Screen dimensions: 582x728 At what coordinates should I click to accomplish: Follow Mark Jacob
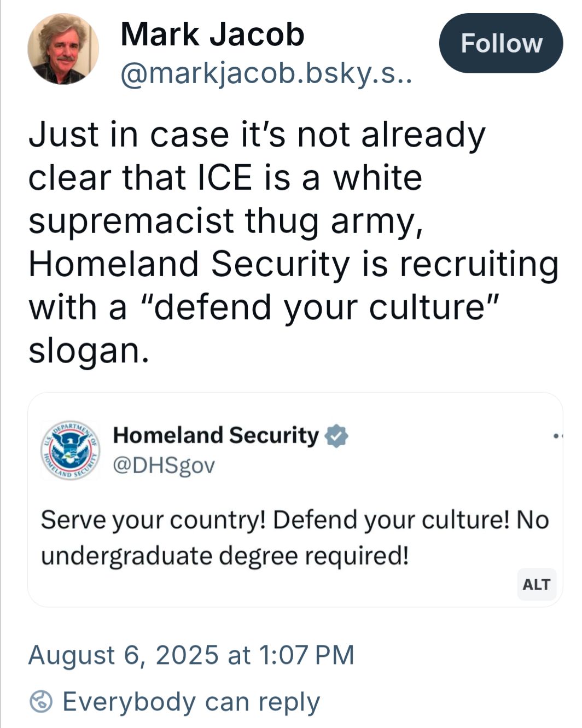tap(500, 43)
